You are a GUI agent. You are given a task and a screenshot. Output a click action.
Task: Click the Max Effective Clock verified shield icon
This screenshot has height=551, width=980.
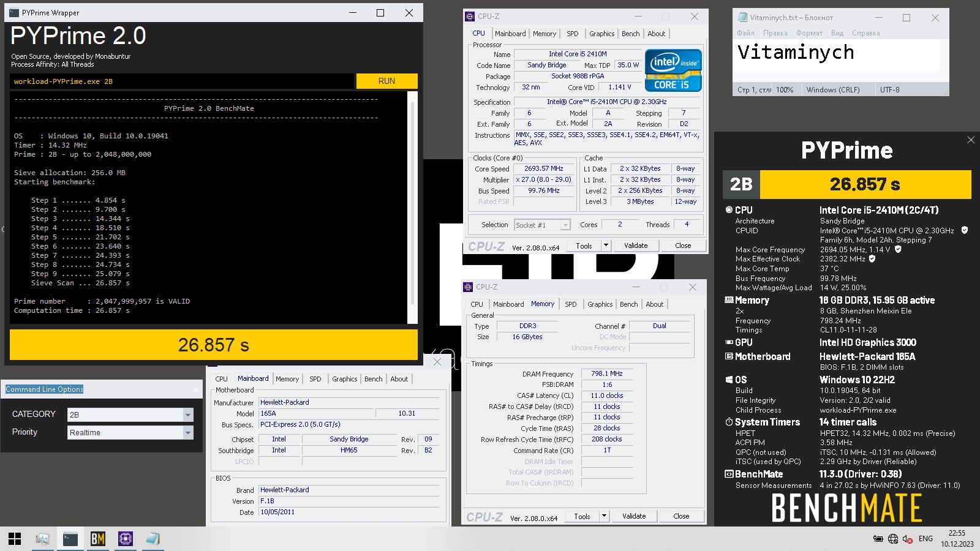coord(872,259)
